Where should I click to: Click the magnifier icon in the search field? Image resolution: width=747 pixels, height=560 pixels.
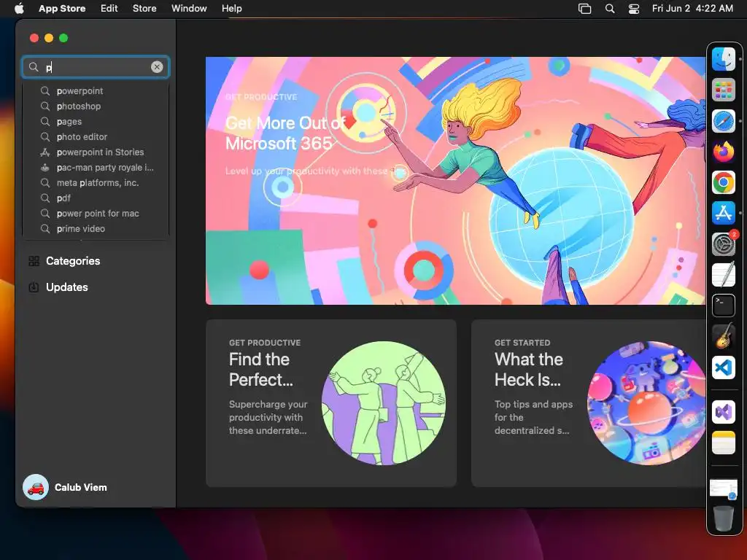pos(34,67)
